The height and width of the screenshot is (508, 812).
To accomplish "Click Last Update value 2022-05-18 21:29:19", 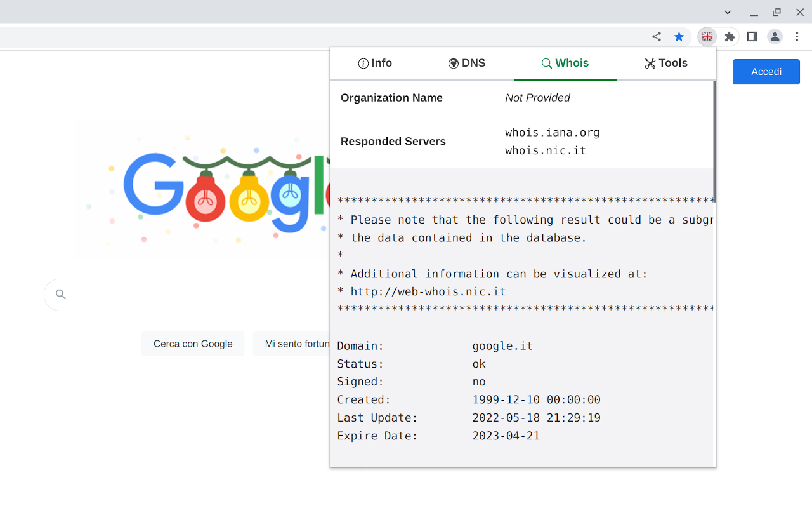I will click(536, 418).
